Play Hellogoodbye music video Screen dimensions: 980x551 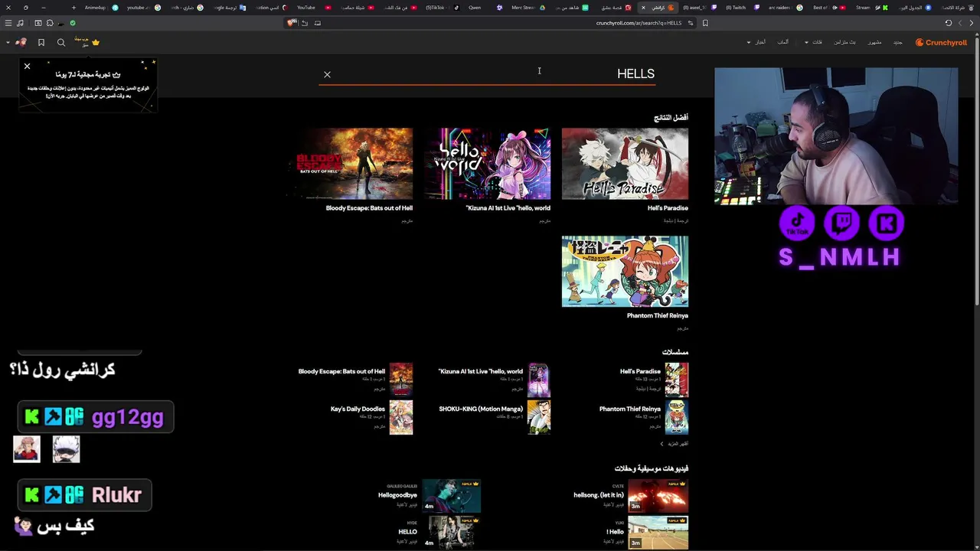click(x=451, y=496)
